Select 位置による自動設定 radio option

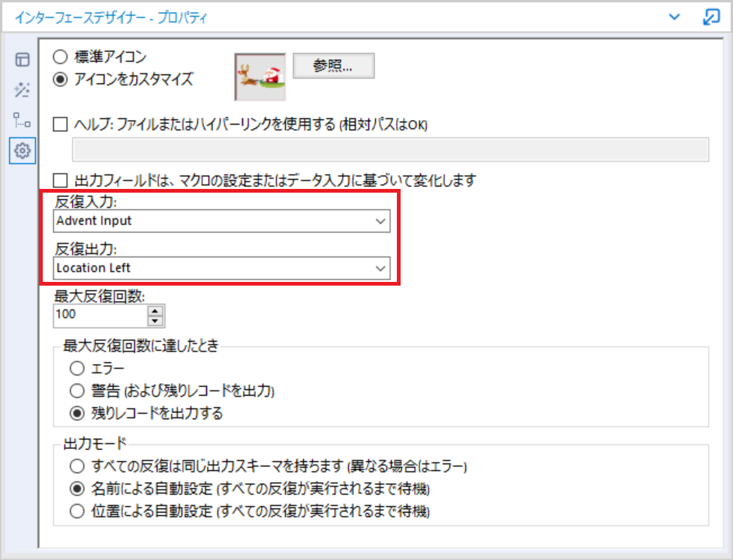pos(77,511)
